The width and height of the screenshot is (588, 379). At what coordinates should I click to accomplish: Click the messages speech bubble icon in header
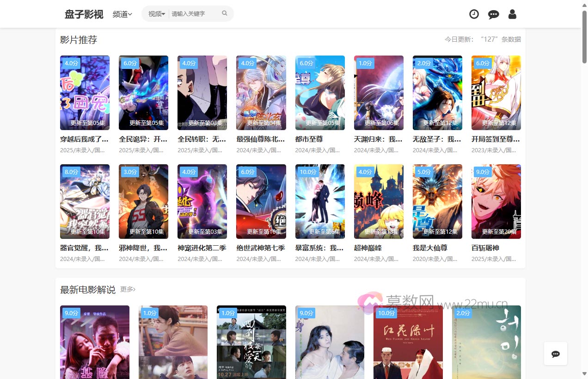(x=493, y=14)
